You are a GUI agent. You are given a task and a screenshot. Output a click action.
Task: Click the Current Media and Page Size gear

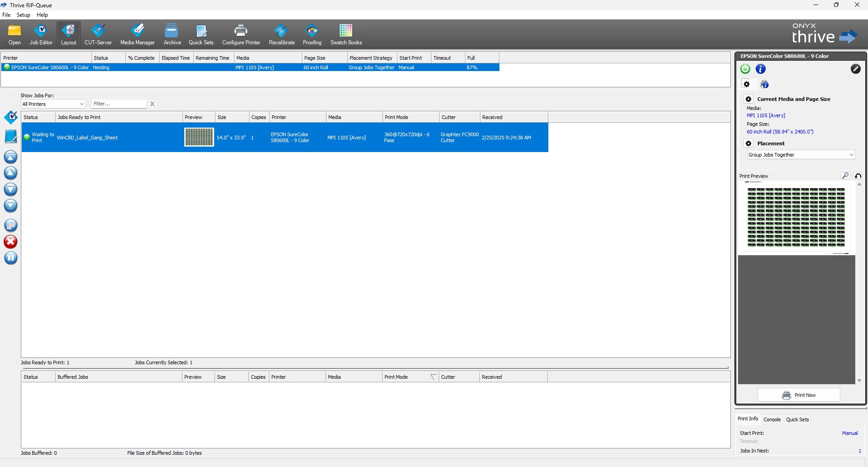point(748,99)
